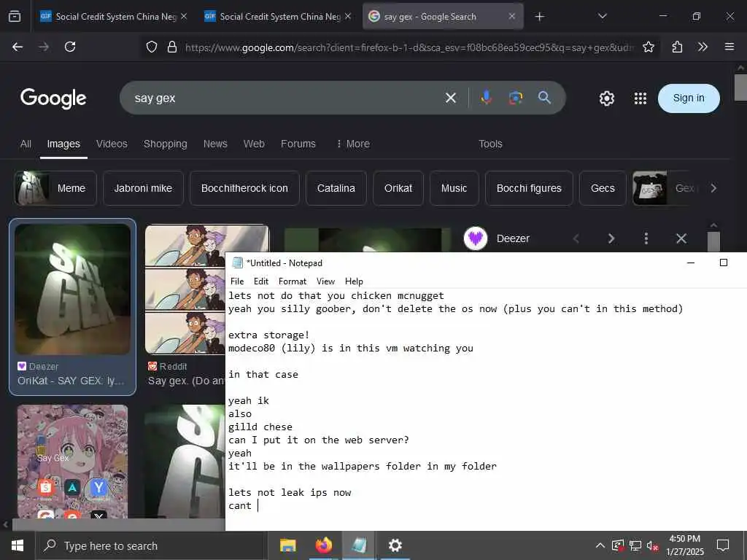Image resolution: width=747 pixels, height=560 pixels.
Task: Open the Google apps grid
Action: point(640,98)
